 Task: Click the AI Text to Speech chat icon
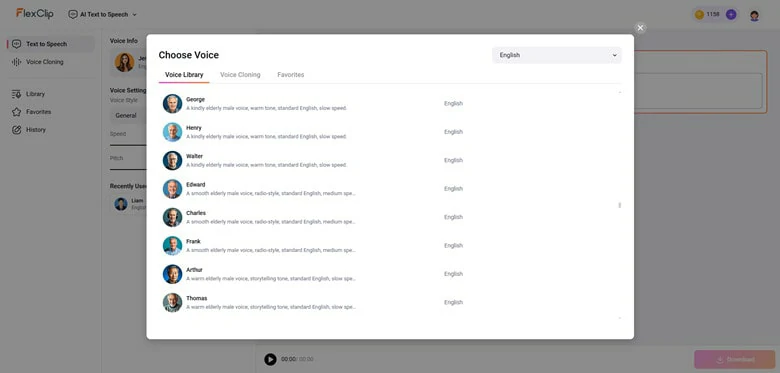tap(73, 14)
